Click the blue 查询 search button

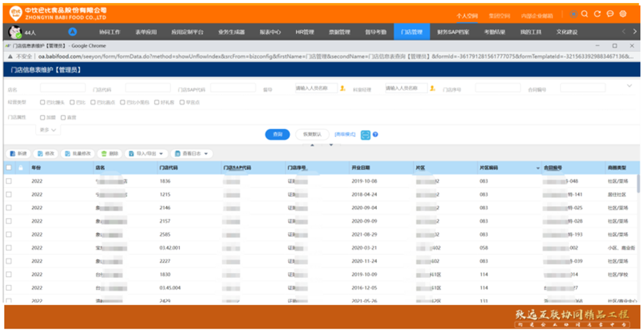point(277,135)
